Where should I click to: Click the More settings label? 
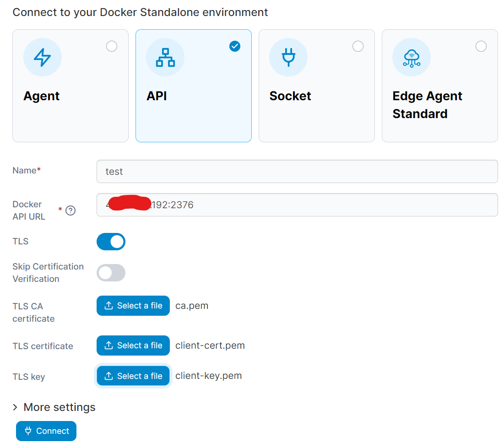[60, 407]
